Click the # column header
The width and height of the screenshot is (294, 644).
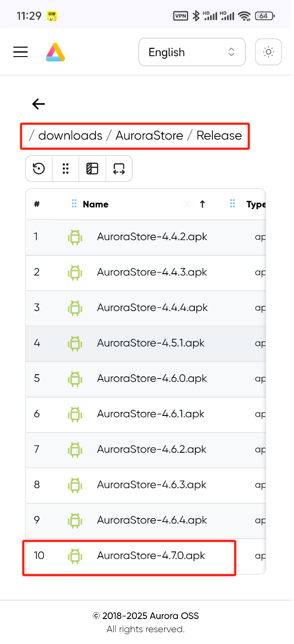[x=37, y=204]
